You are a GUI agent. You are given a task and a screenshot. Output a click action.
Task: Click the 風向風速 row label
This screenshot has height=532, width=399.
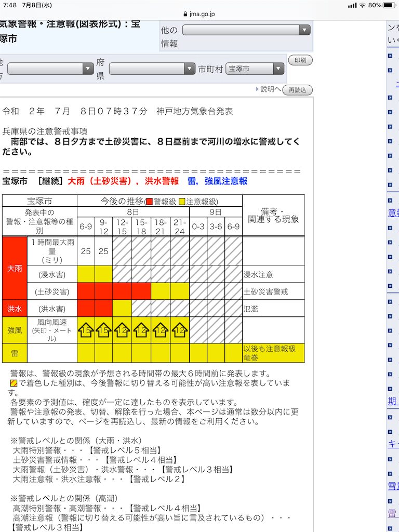52,330
